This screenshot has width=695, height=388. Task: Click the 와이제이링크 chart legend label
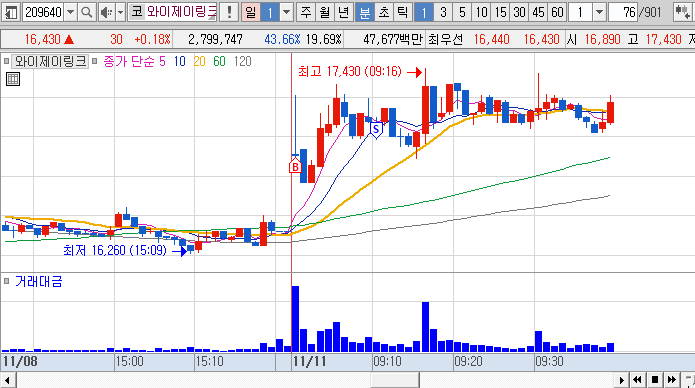point(50,61)
